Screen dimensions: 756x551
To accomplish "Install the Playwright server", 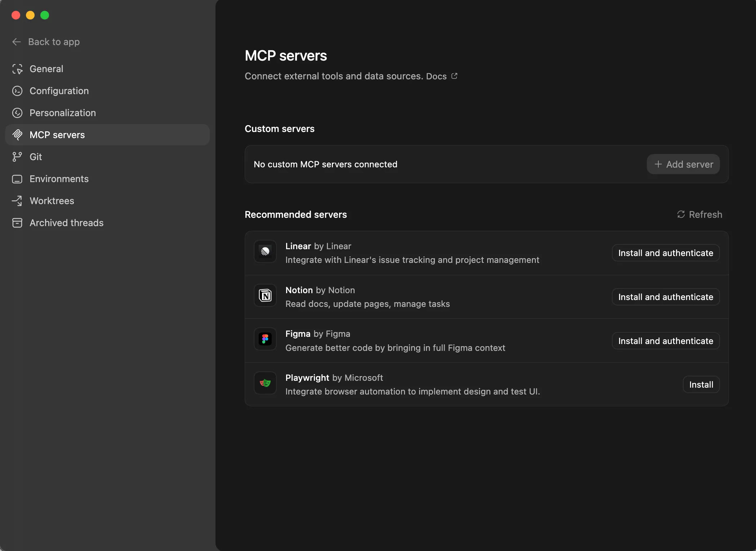I will pyautogui.click(x=701, y=384).
